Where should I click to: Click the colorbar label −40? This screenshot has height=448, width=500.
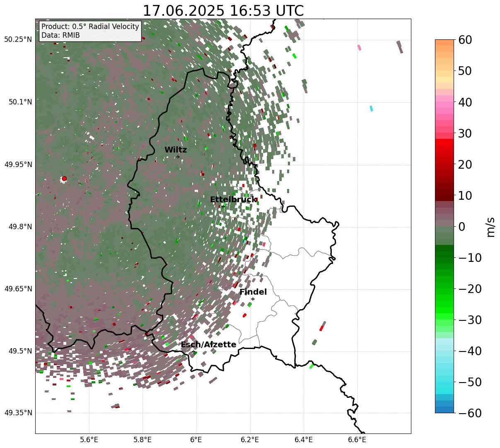(x=470, y=351)
